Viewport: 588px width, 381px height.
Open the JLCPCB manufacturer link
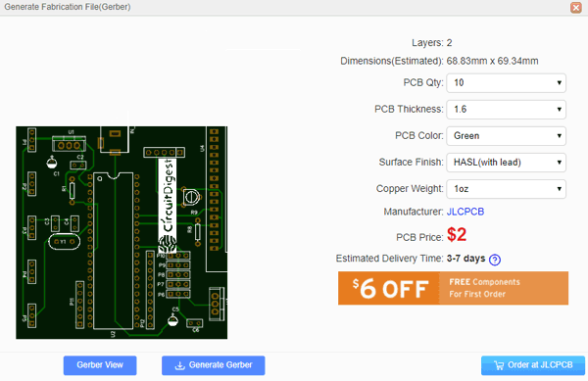(465, 212)
